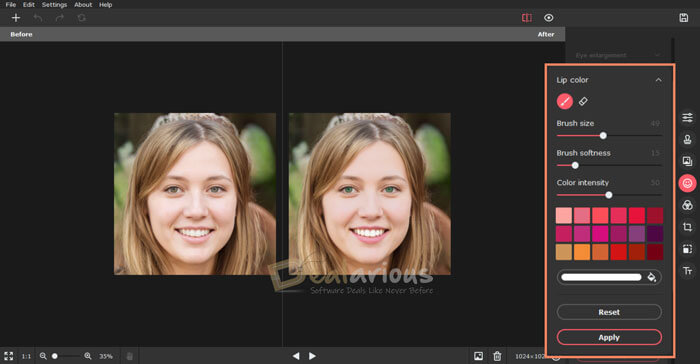
Task: Select the hand pan tool
Action: (x=129, y=356)
